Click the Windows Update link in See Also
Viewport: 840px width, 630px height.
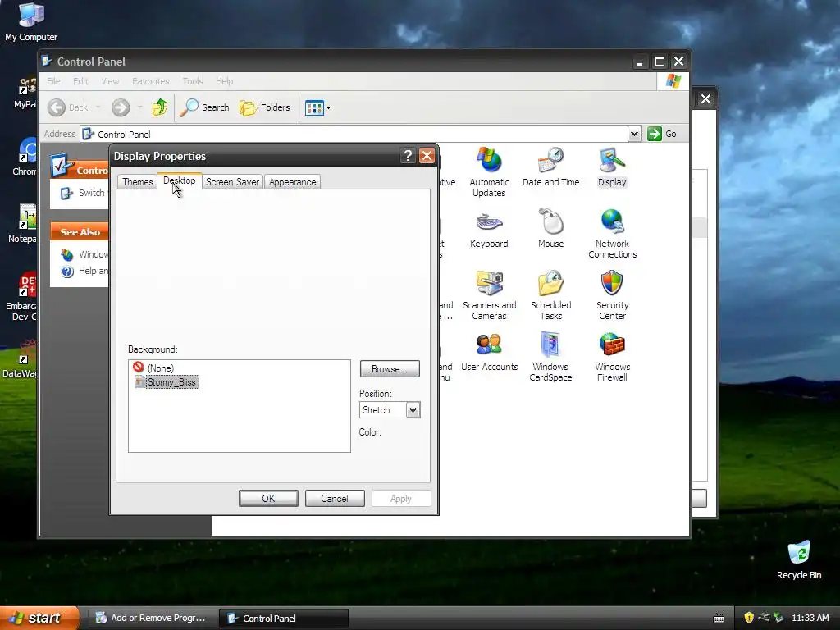[x=84, y=254]
